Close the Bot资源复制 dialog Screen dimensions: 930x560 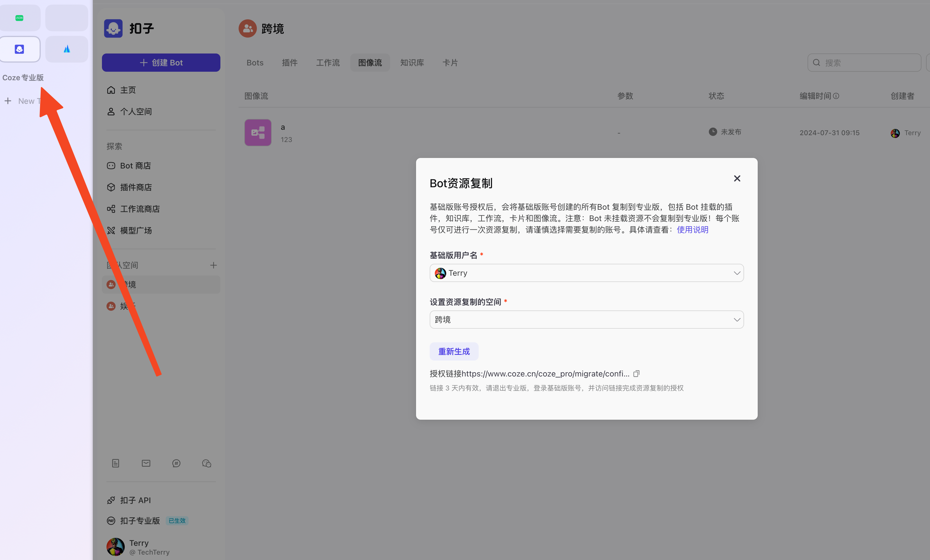pyautogui.click(x=737, y=178)
